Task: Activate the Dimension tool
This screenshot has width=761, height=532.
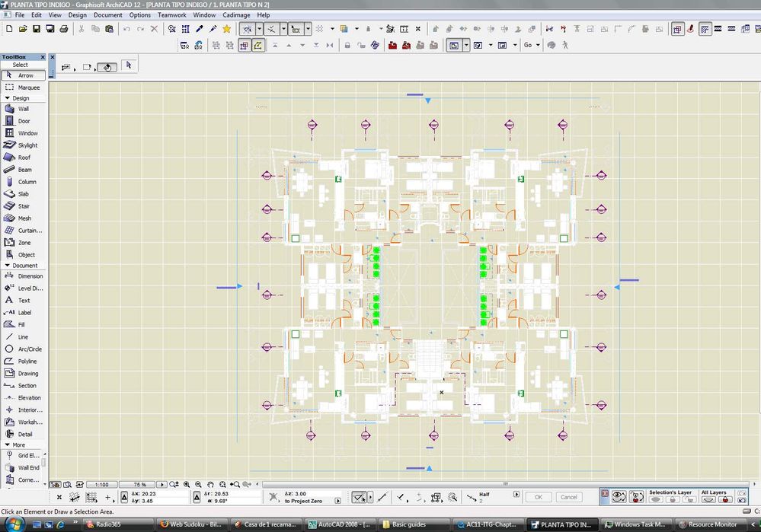Action: pyautogui.click(x=30, y=276)
